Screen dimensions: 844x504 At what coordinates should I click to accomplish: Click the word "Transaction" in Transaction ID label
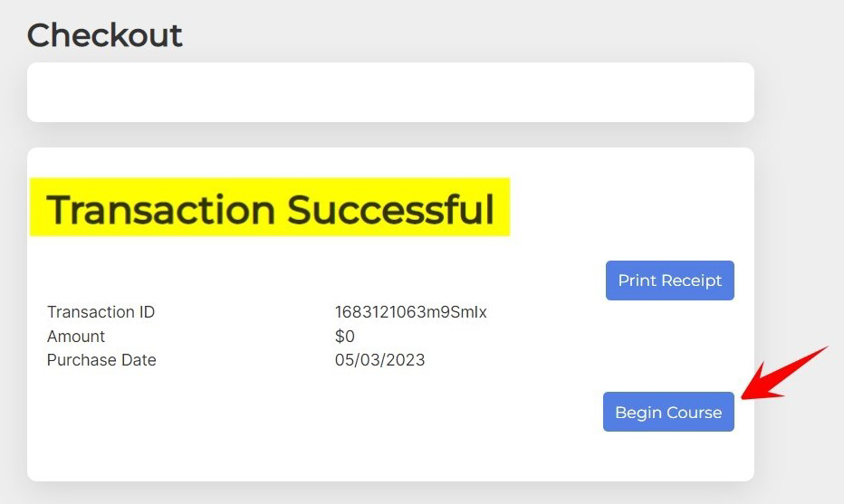[89, 312]
